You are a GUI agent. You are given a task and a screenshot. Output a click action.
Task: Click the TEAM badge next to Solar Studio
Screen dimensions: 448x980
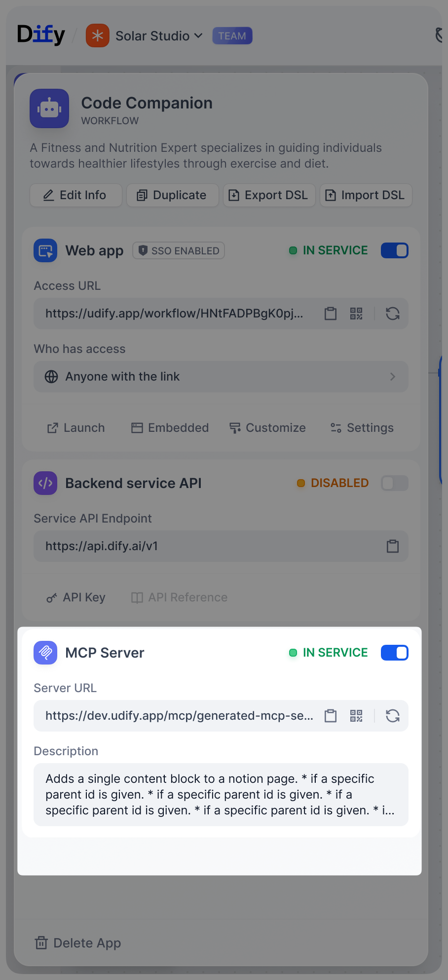[x=232, y=35]
